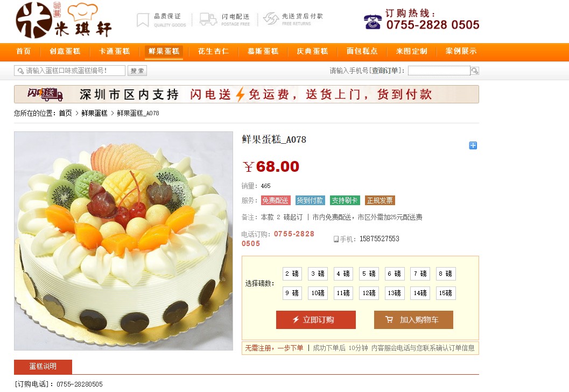Click the flash delivery banner truck icon
Viewport: 569px width, 392px height.
point(45,94)
